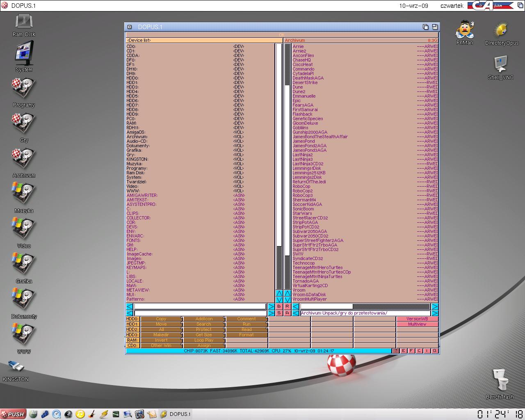Click the Format button
Screen dimensions: 525x420
247,335
